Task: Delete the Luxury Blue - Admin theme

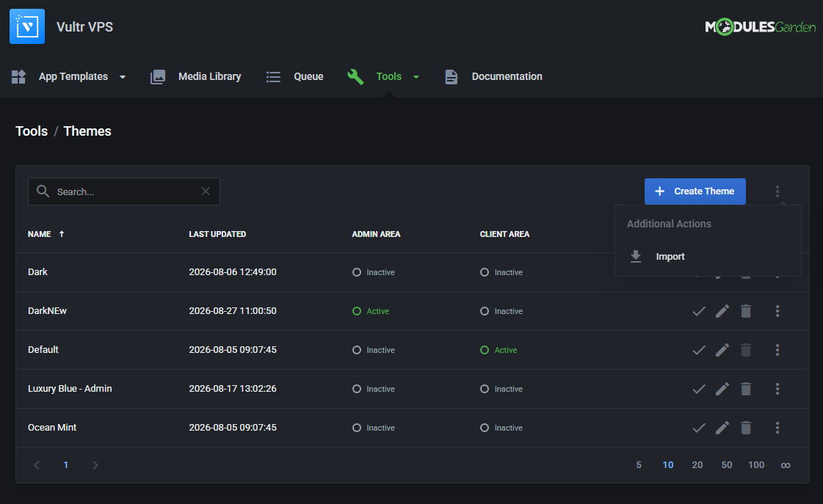Action: [x=745, y=389]
